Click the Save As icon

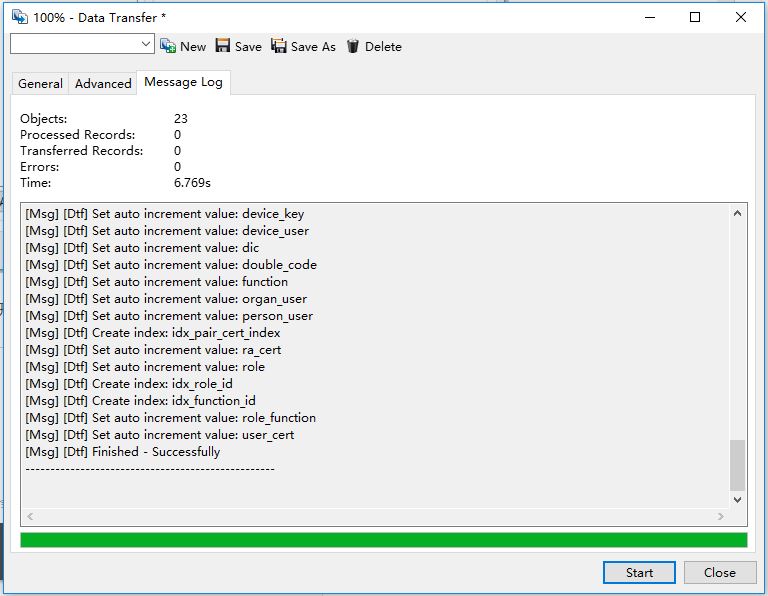coord(279,46)
